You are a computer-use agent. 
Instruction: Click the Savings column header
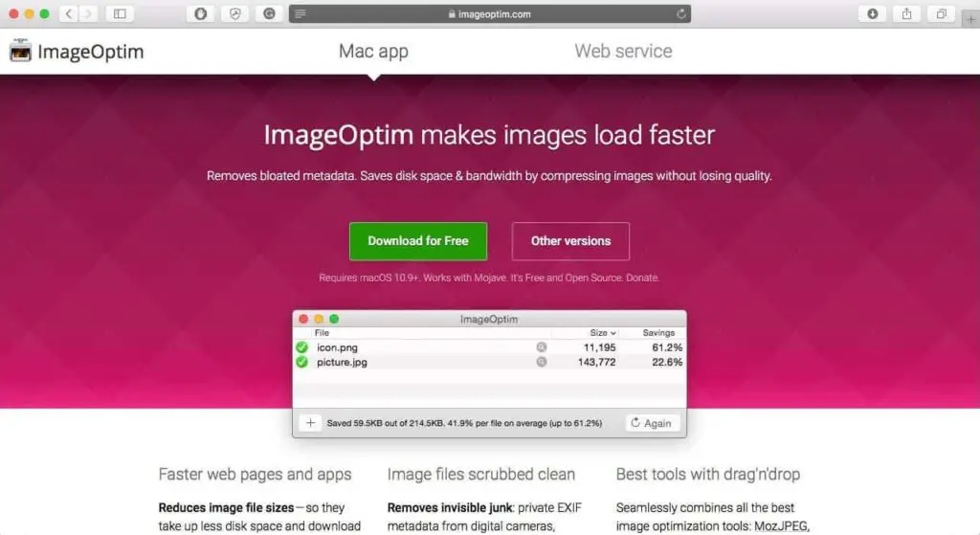658,333
